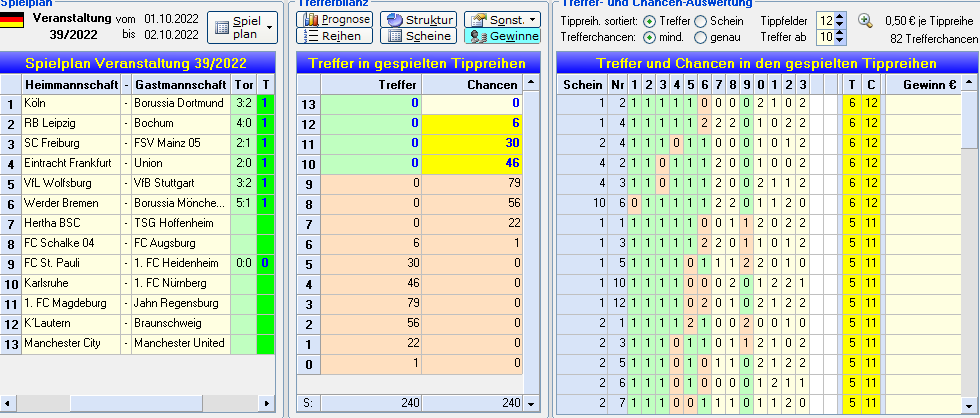
Task: Click row header 13 in Trefferbilanz
Action: click(309, 103)
